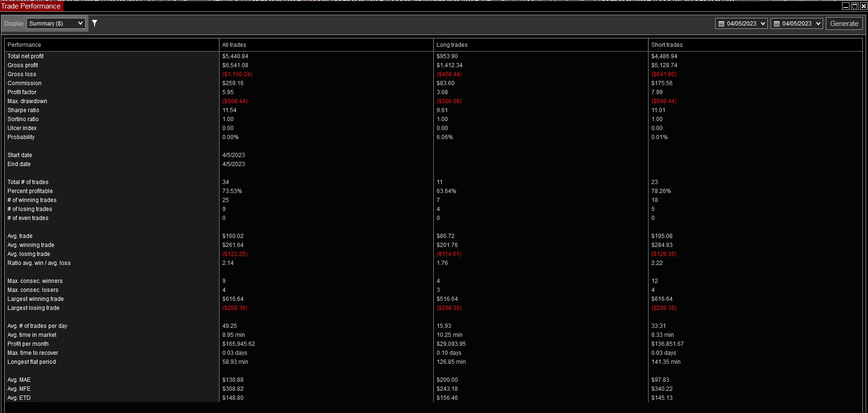Maximize the Trade Performance window
This screenshot has width=868, height=413.
coord(855,6)
